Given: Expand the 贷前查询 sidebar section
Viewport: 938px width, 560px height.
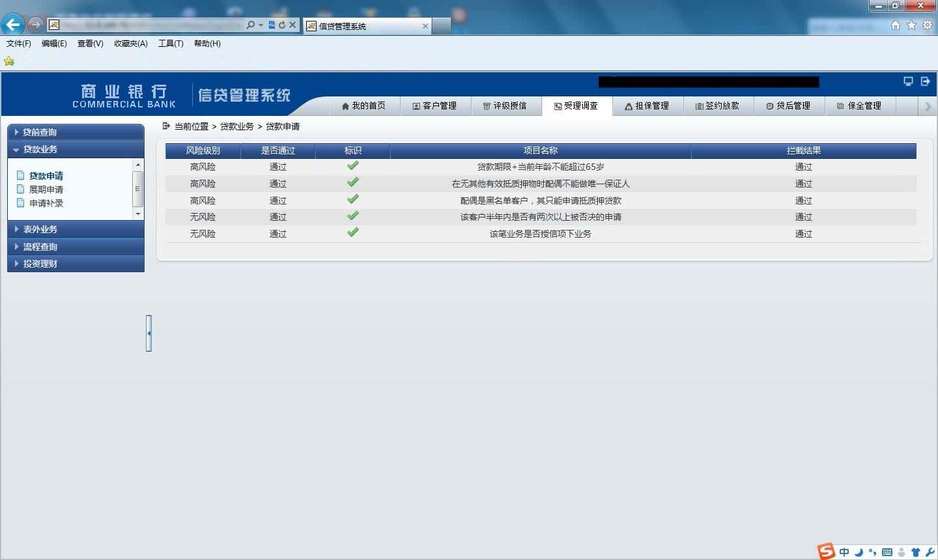Looking at the screenshot, I should pyautogui.click(x=76, y=132).
